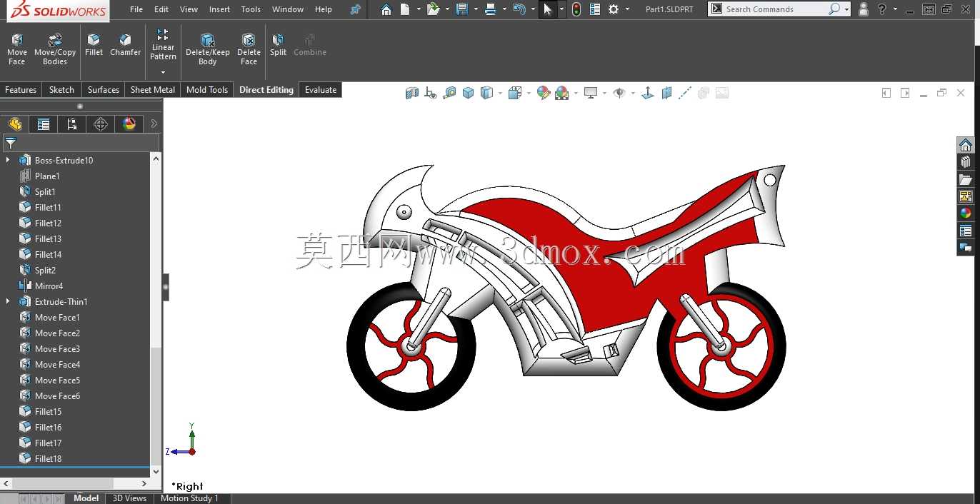Click the Linear Pattern tool
Viewport: 980px width, 504px height.
pyautogui.click(x=163, y=44)
